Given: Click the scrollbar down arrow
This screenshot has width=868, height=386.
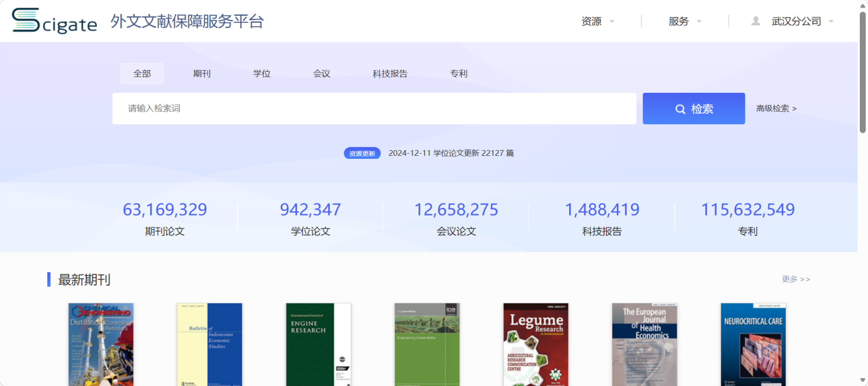Looking at the screenshot, I should [x=863, y=381].
